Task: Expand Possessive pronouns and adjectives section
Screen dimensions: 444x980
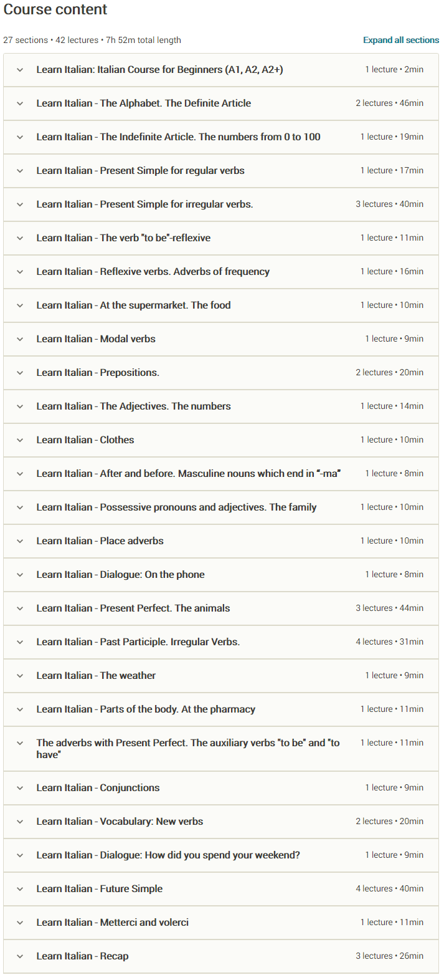Action: pyautogui.click(x=176, y=507)
